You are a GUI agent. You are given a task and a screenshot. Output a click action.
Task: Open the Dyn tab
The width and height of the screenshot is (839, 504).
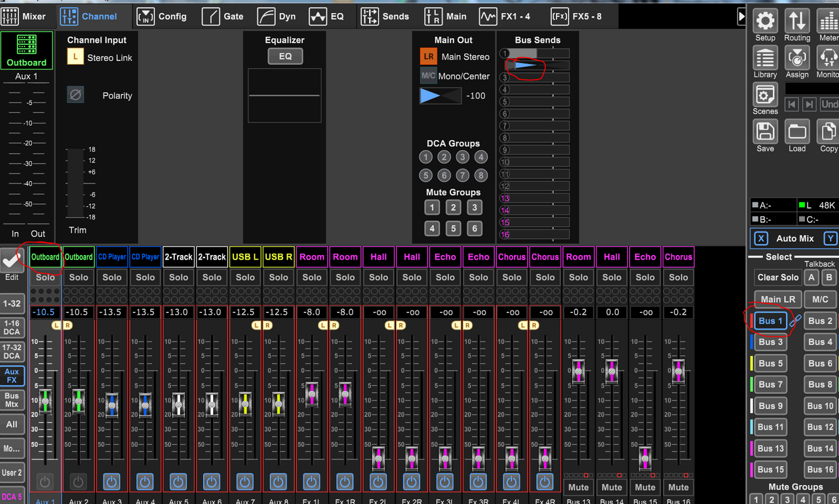277,16
